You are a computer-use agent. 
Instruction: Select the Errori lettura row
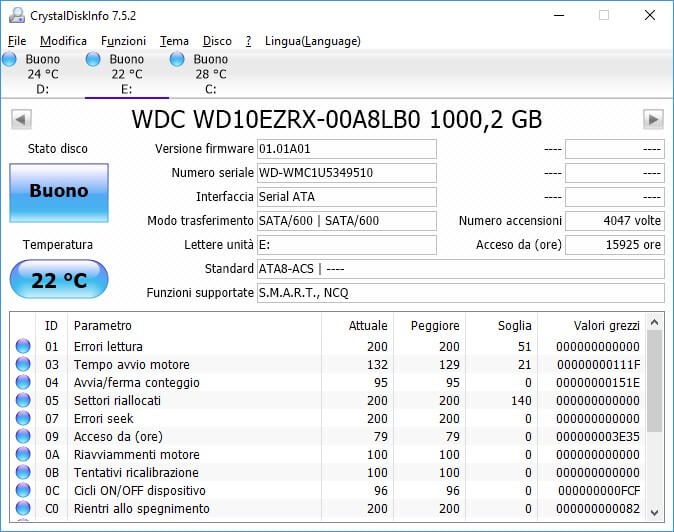[x=328, y=346]
